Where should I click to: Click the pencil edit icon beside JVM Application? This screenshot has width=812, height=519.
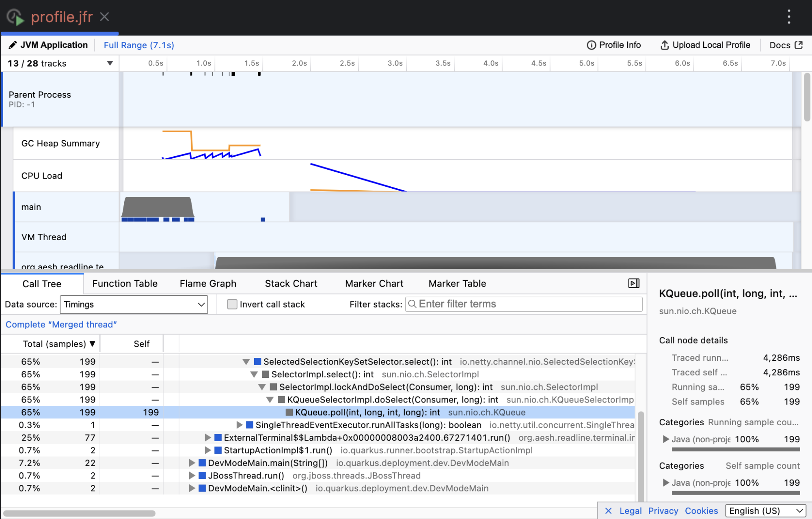[x=13, y=45]
